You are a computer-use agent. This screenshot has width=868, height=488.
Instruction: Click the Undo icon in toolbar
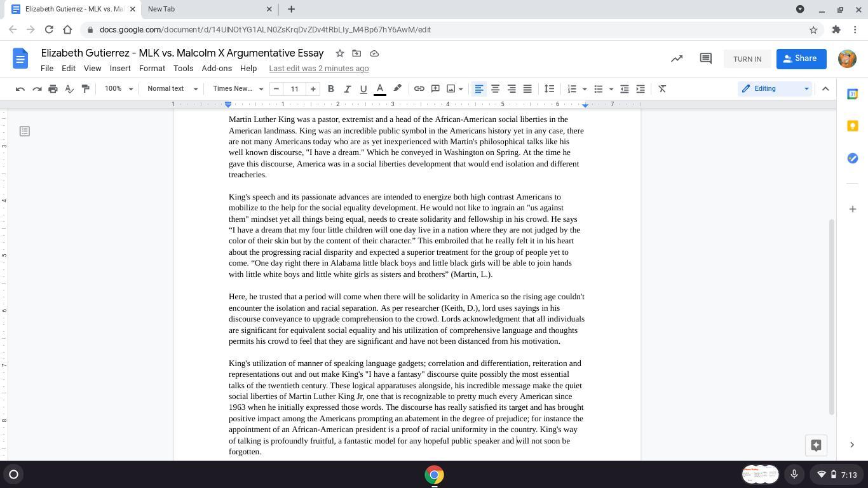click(x=20, y=89)
